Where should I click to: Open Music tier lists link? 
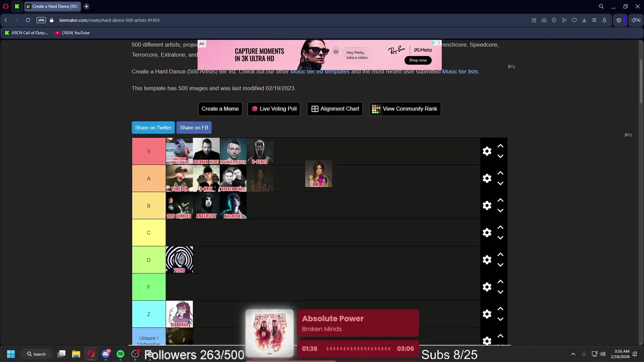(x=460, y=71)
